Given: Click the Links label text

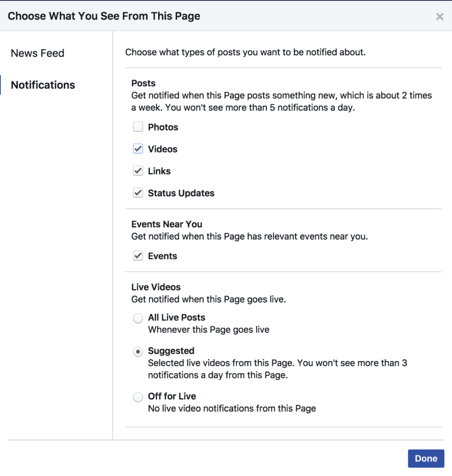Looking at the screenshot, I should coord(159,171).
